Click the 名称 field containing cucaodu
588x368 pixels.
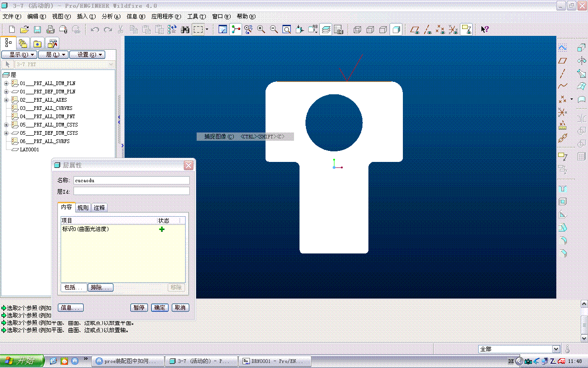131,180
